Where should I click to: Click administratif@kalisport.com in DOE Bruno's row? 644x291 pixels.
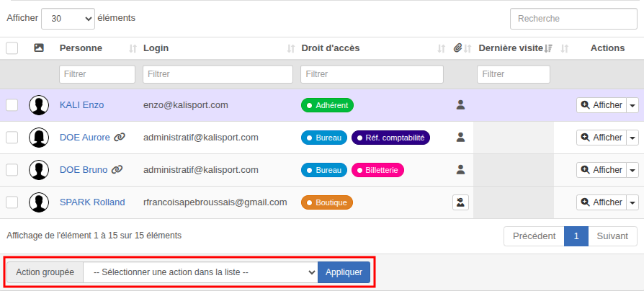[x=201, y=170]
